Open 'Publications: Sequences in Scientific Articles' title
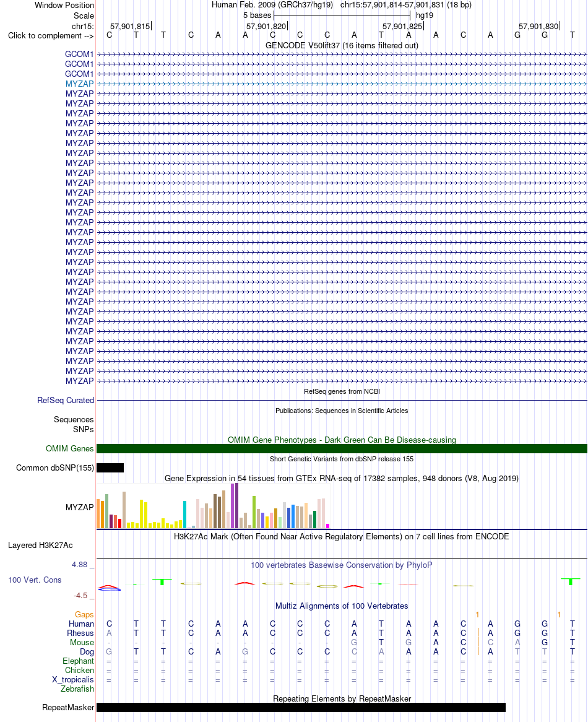The width and height of the screenshot is (588, 722). click(x=342, y=411)
